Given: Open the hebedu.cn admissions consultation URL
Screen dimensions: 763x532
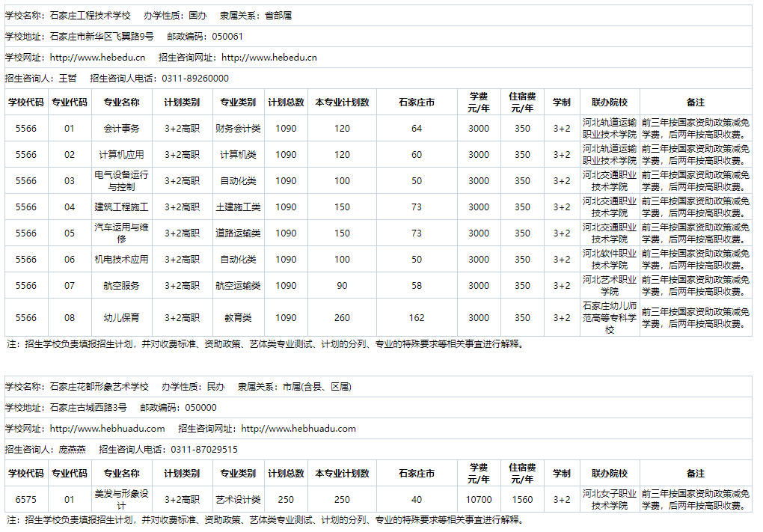Looking at the screenshot, I should (269, 58).
